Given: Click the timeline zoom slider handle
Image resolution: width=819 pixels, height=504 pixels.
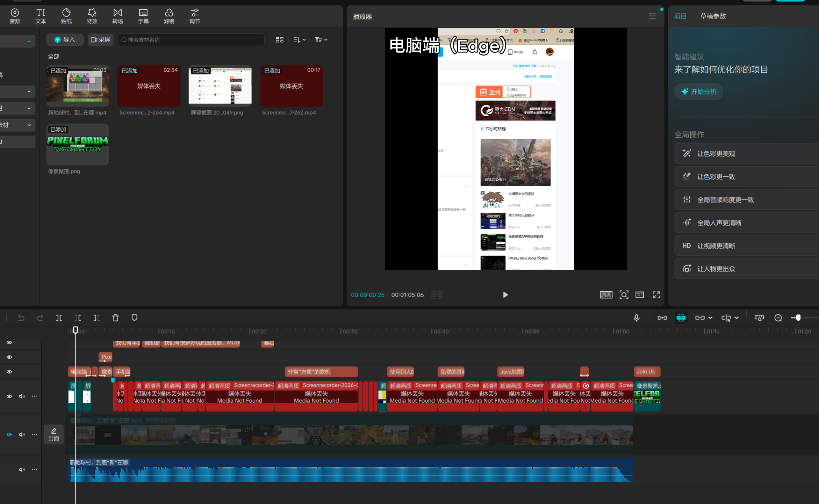Looking at the screenshot, I should [x=798, y=317].
